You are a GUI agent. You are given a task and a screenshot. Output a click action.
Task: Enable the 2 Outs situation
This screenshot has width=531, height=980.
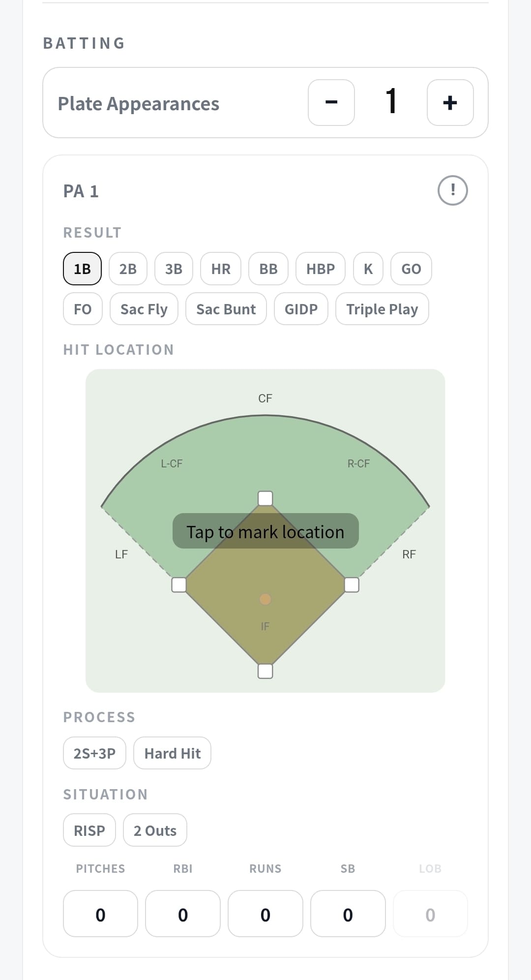[155, 830]
